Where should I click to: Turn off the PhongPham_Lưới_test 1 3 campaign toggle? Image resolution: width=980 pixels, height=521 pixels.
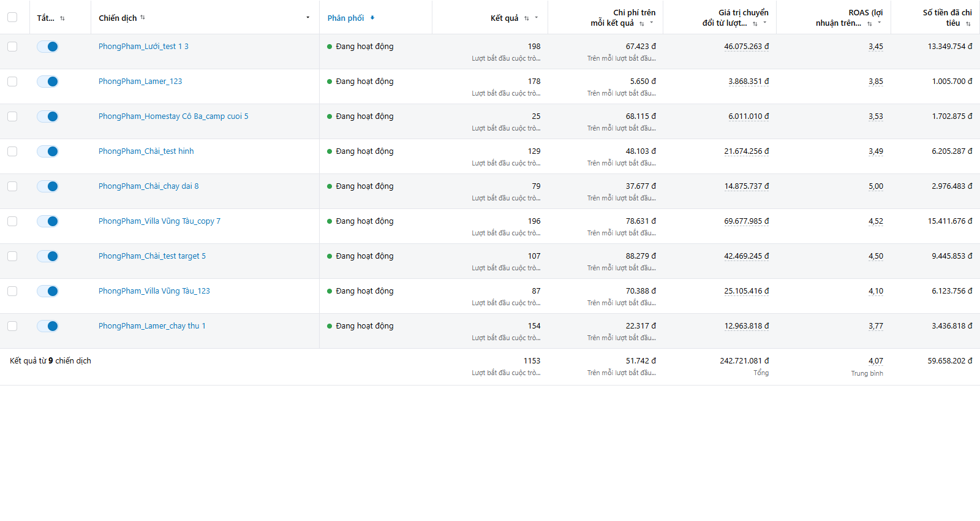(x=47, y=47)
